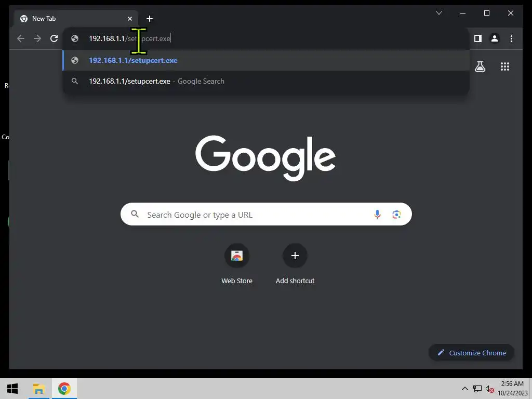The height and width of the screenshot is (399, 532).
Task: Open File Explorer from the taskbar
Action: pos(38,389)
